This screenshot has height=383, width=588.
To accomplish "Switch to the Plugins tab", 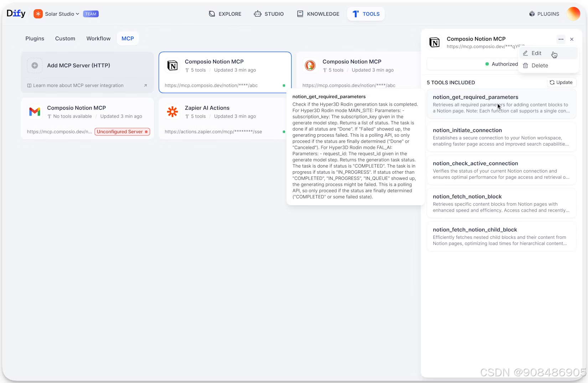I will click(x=35, y=38).
